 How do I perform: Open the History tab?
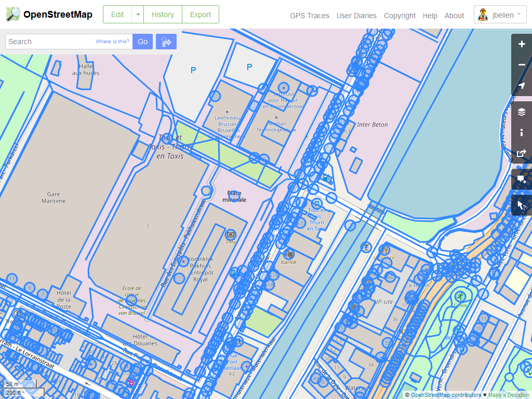pyautogui.click(x=163, y=15)
